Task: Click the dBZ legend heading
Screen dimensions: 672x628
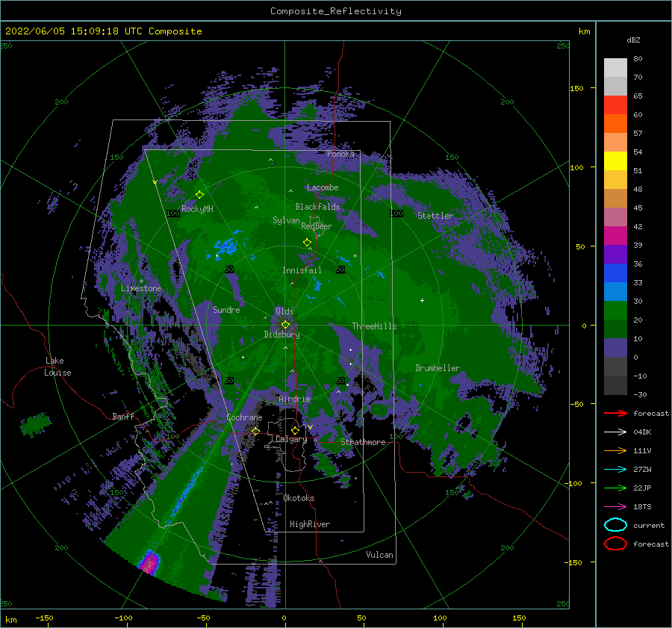Action: pos(633,40)
